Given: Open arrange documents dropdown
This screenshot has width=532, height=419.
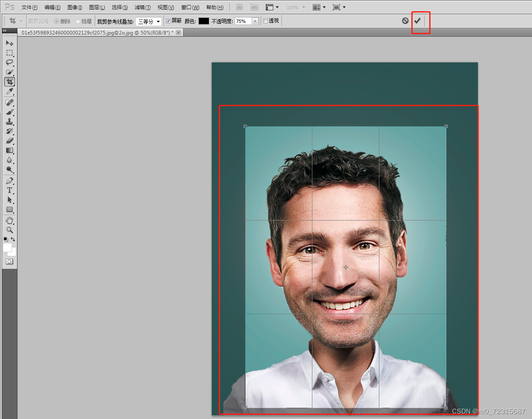Looking at the screenshot, I should 319,7.
